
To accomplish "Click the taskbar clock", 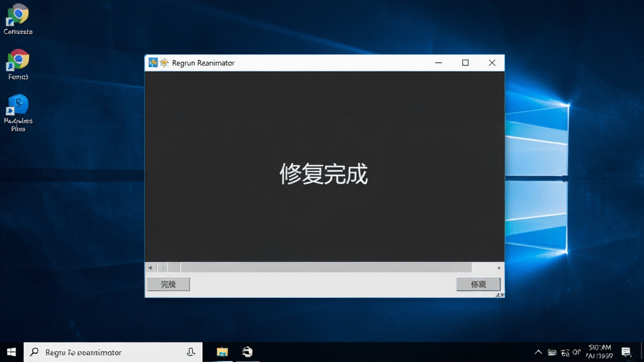I will pyautogui.click(x=599, y=352).
